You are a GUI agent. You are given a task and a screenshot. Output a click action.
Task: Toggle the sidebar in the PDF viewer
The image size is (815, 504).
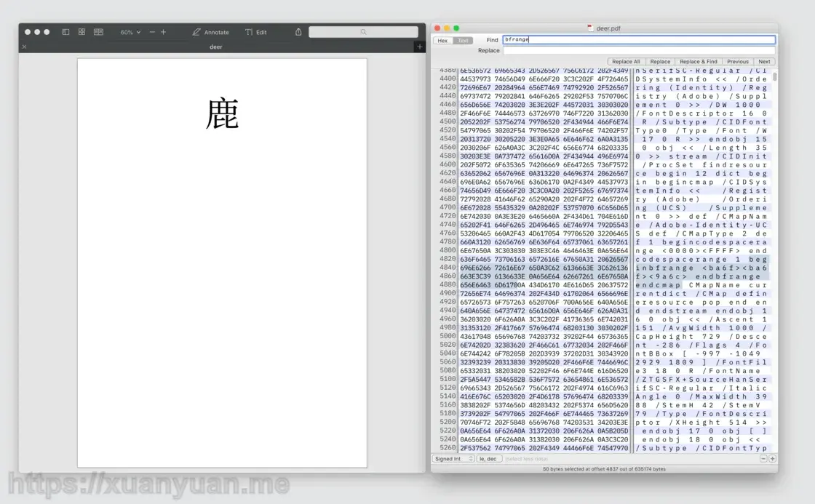pyautogui.click(x=65, y=32)
